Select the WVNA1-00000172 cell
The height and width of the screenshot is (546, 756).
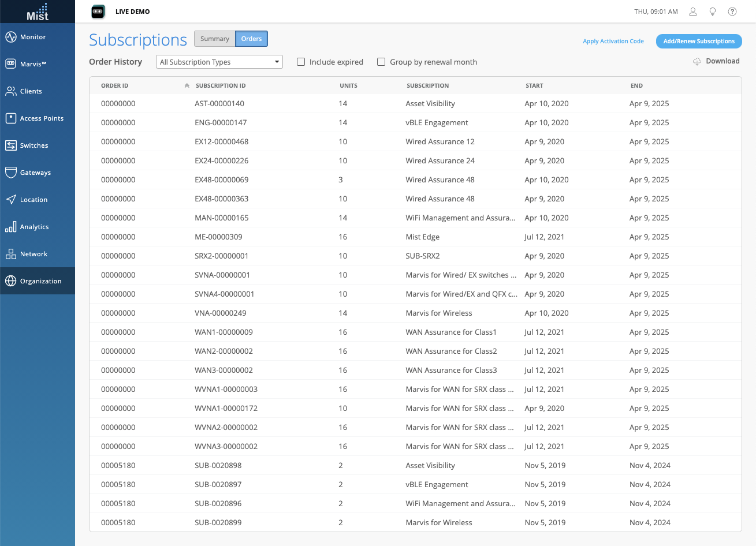pos(226,409)
